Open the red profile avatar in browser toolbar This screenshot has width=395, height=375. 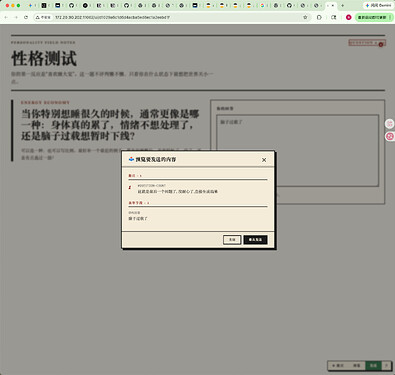tap(349, 17)
